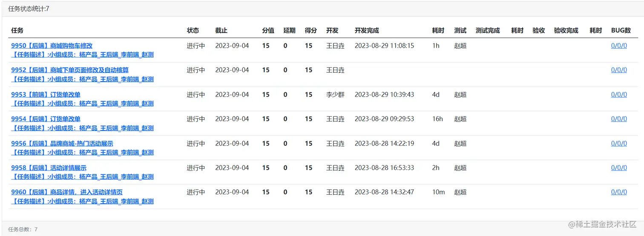The image size is (644, 236).
Task: Select the 任务总数:7 footer text
Action: point(23,229)
